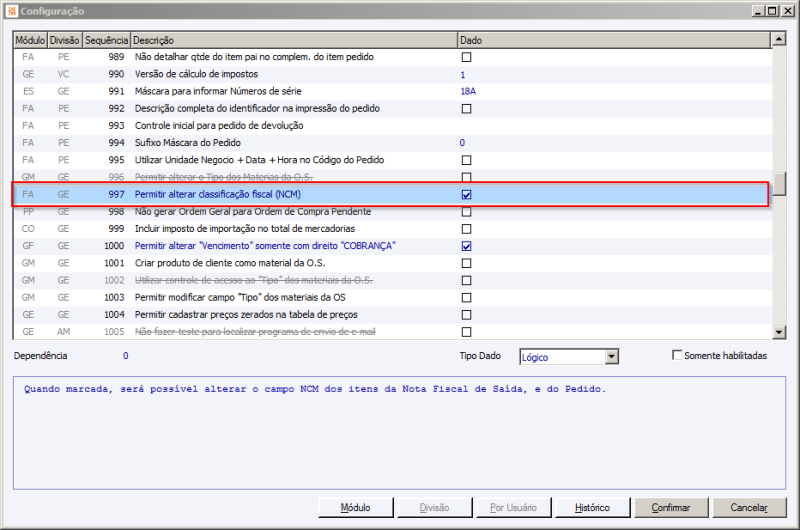Click the vertical scrollbar thumb
This screenshot has width=800, height=530.
pyautogui.click(x=779, y=184)
